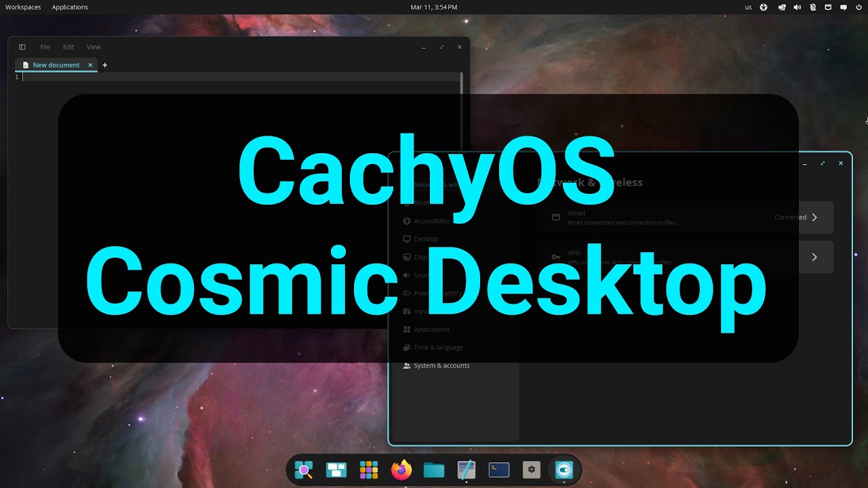Viewport: 868px width, 488px height.
Task: Expand the VPN row chevron in Settings
Action: tap(814, 258)
